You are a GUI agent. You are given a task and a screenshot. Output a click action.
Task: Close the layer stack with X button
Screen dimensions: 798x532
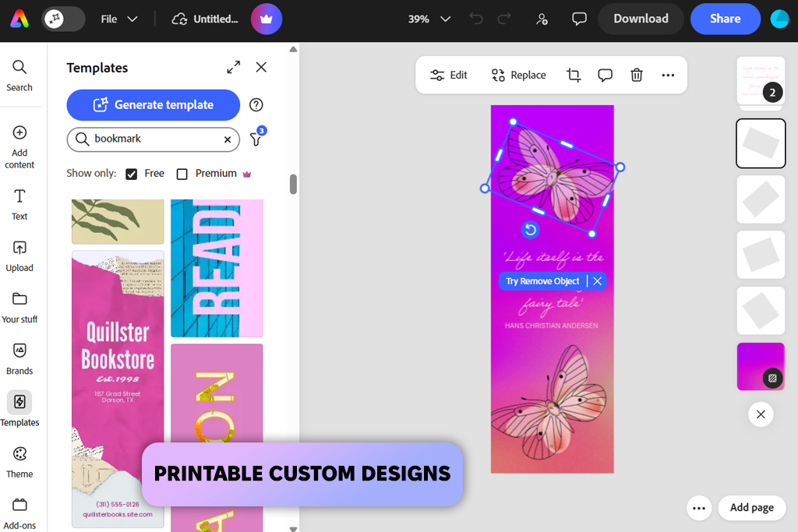761,414
